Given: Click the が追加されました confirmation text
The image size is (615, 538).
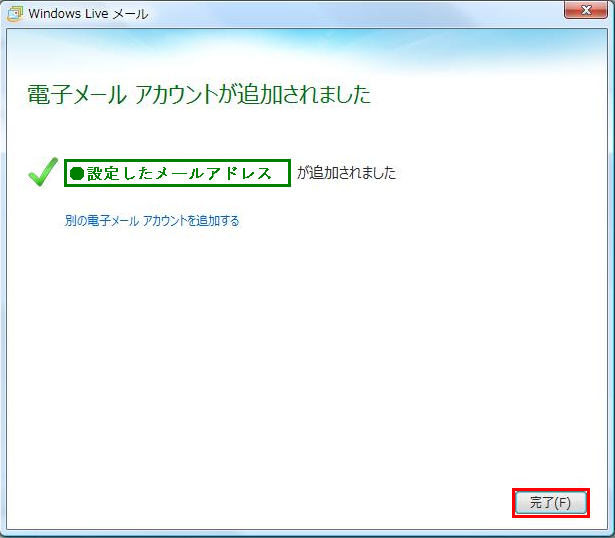Looking at the screenshot, I should (346, 173).
